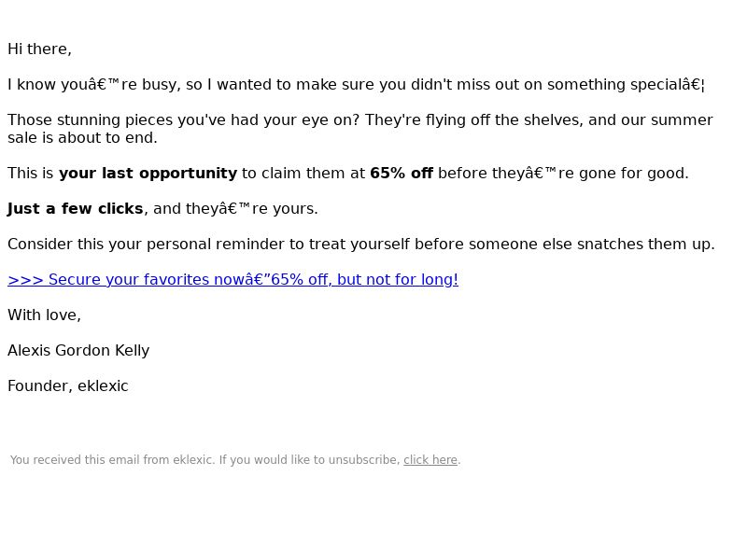
Task: Click the 'Alexis Gordon Kelly' signature name
Action: (78, 351)
